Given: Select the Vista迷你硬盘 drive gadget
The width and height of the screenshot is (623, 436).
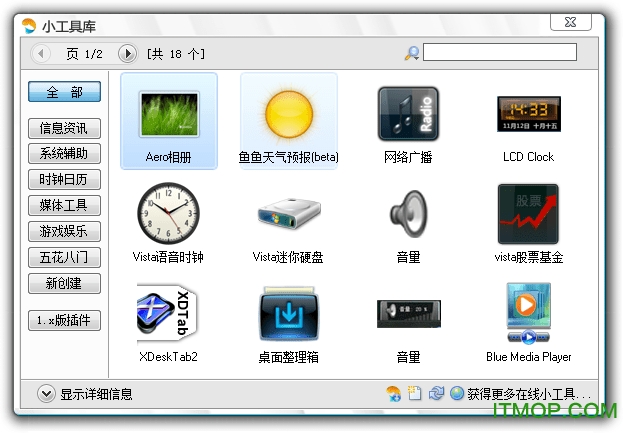Looking at the screenshot, I should [x=288, y=229].
